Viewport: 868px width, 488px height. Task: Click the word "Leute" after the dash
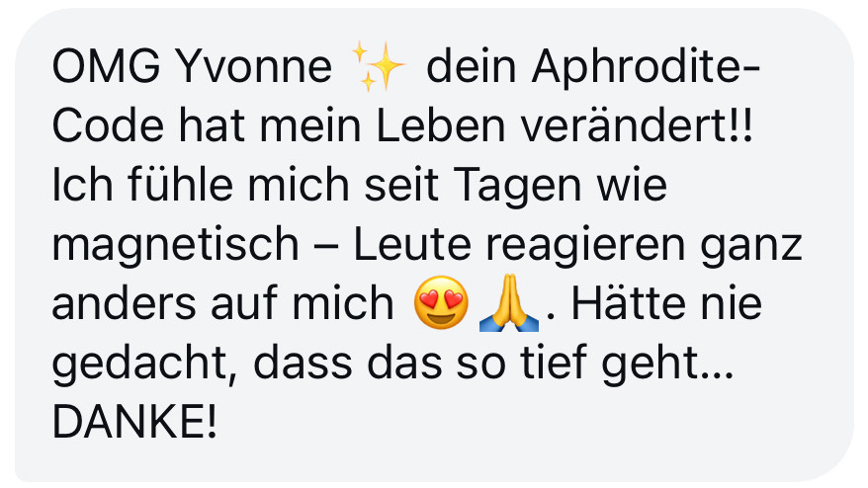pos(412,244)
